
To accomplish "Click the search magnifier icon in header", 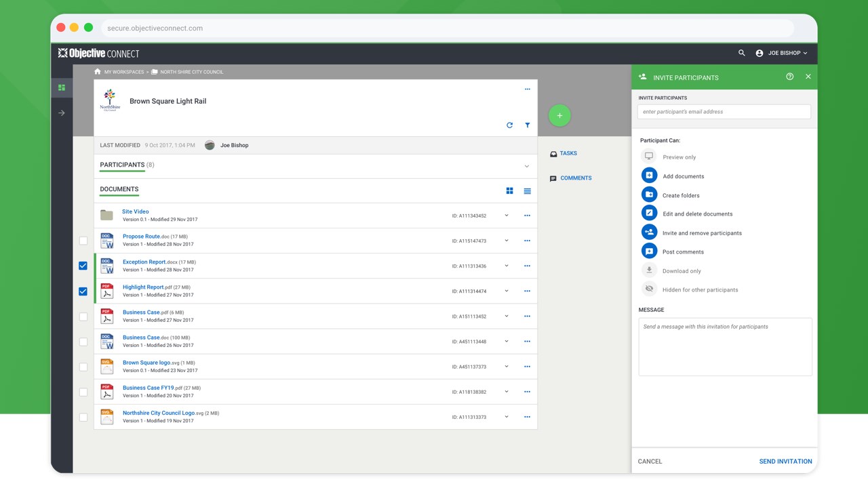I will (x=741, y=53).
